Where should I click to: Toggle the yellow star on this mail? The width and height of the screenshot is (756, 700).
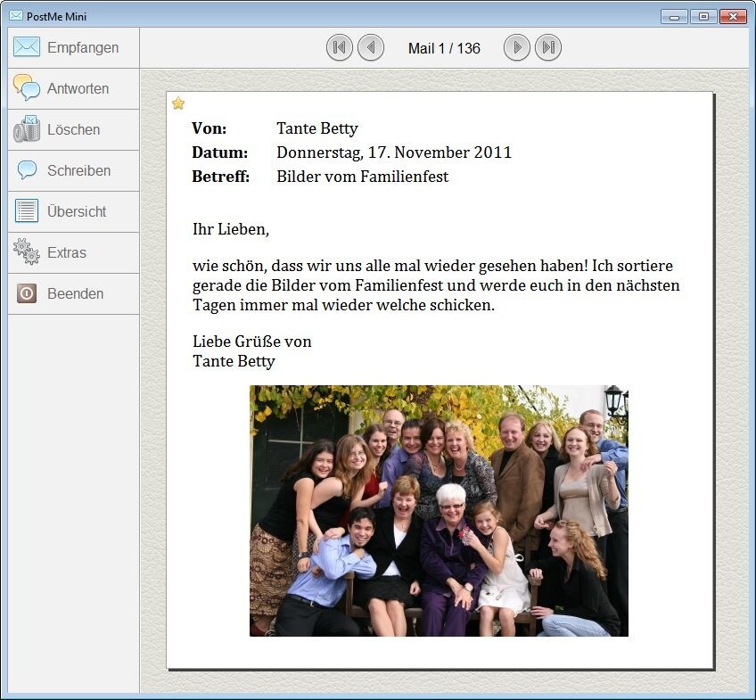point(178,103)
